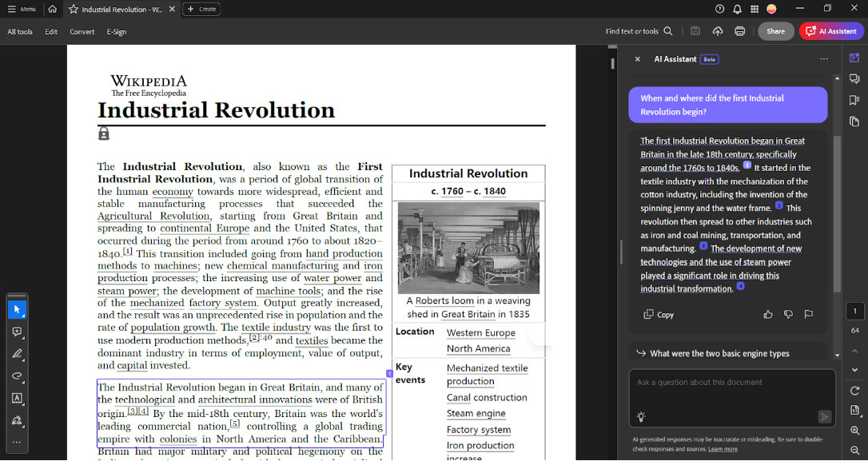Report the response with flag icon
The height and width of the screenshot is (461, 868).
808,314
